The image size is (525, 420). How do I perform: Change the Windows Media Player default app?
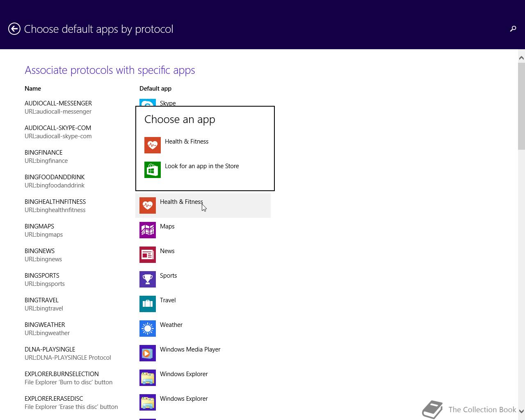203,353
